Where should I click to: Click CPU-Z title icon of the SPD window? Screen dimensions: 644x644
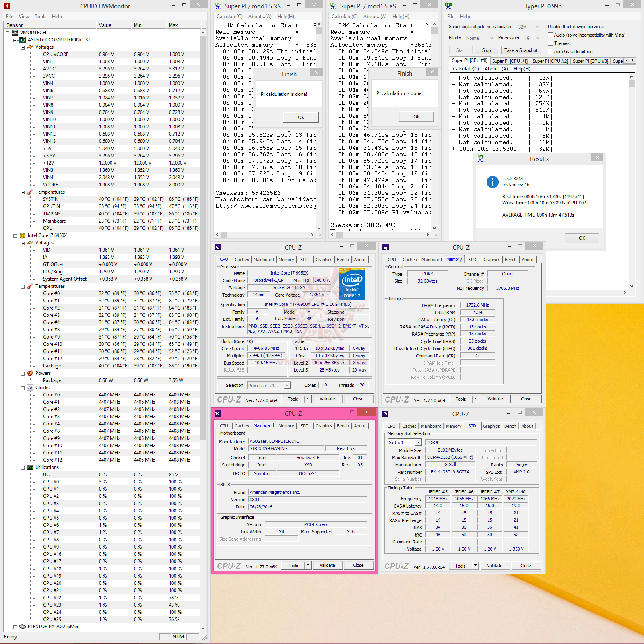pyautogui.click(x=385, y=414)
